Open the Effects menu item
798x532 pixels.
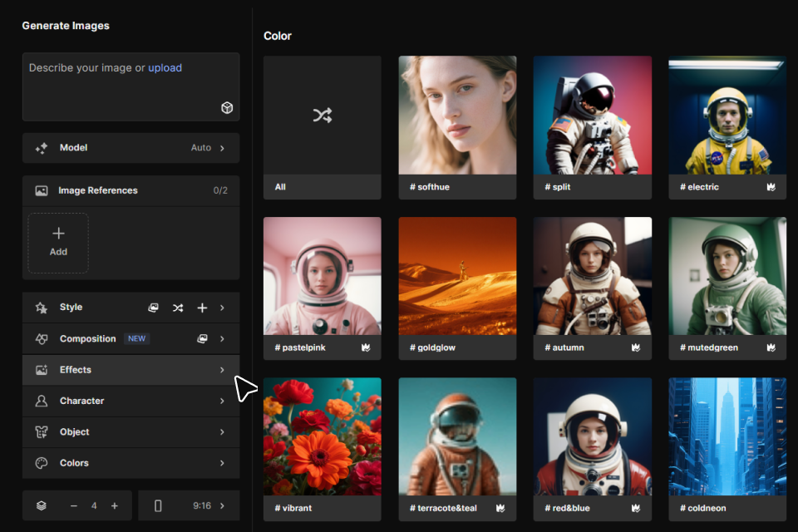pyautogui.click(x=131, y=370)
